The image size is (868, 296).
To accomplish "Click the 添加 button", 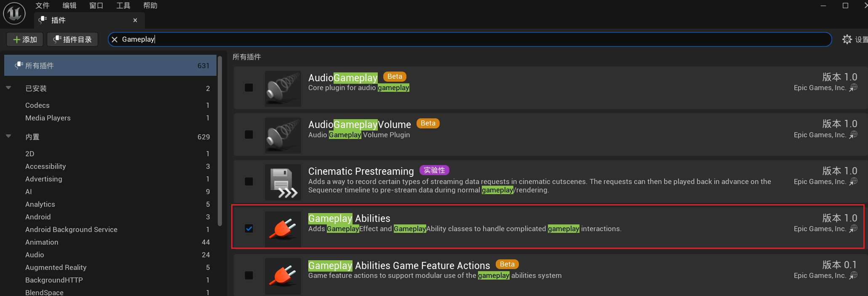I will click(25, 40).
